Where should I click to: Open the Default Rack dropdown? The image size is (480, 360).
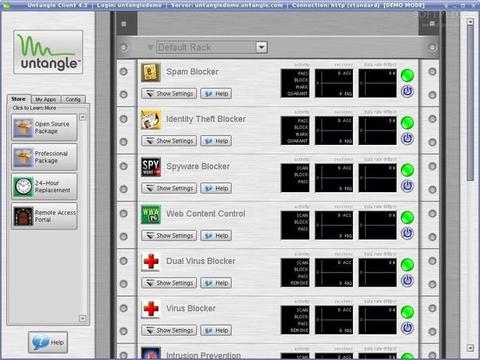coord(262,47)
